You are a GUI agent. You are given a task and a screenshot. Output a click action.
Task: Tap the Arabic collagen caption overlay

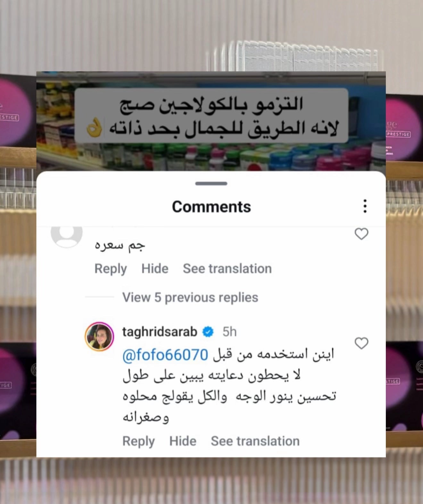211,115
